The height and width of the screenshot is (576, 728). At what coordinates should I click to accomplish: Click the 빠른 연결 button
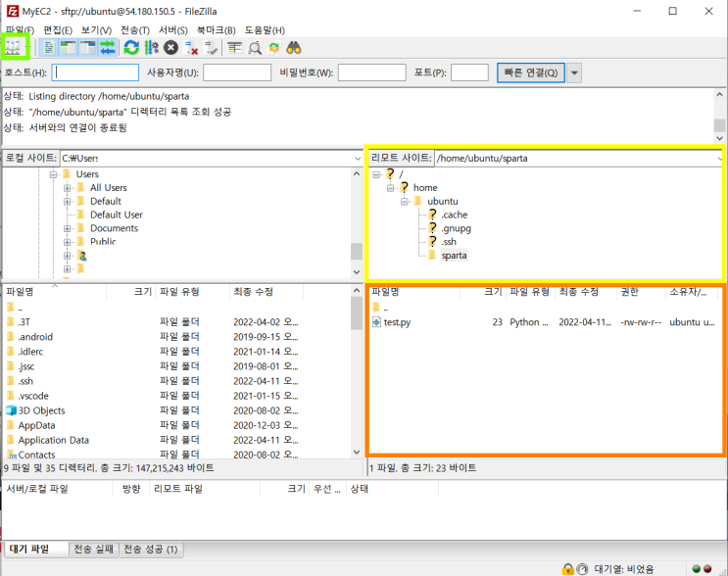point(531,72)
